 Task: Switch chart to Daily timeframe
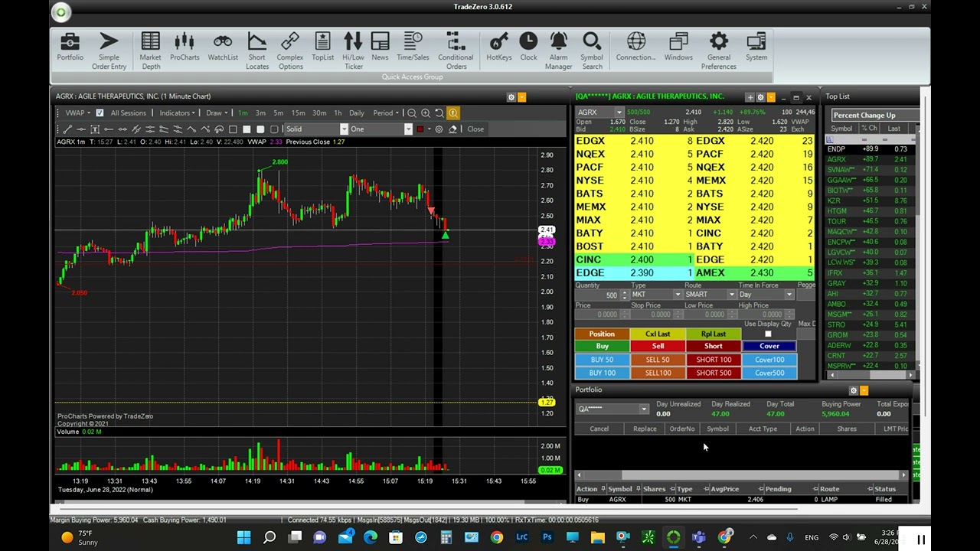357,113
